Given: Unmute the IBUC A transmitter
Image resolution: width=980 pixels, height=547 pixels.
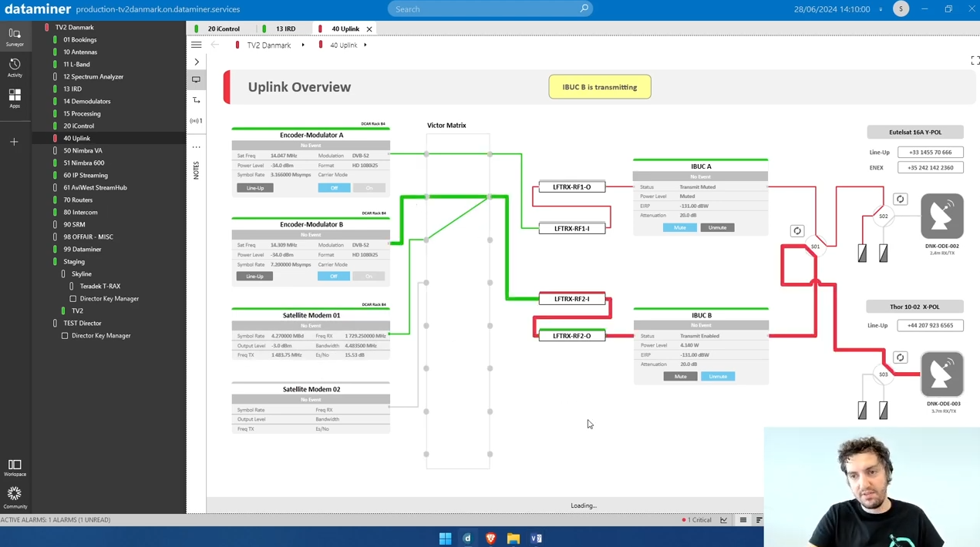Looking at the screenshot, I should pyautogui.click(x=718, y=228).
